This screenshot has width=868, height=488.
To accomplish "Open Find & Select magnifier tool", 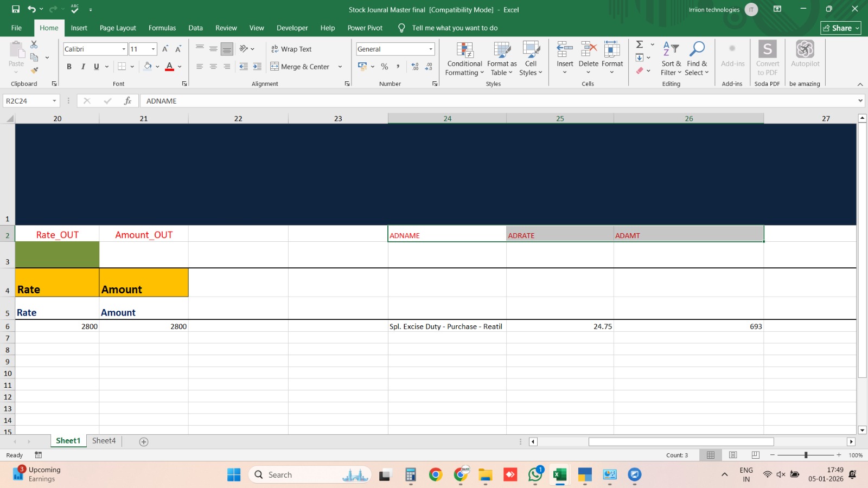I will 697,50.
